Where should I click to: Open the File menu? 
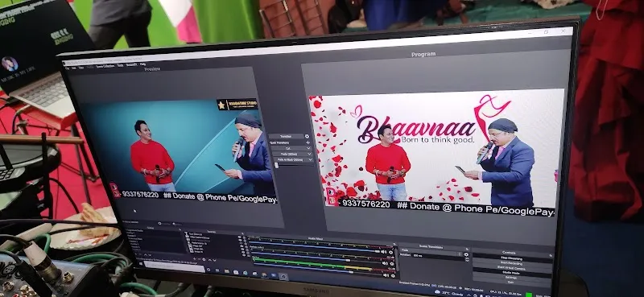pos(68,68)
